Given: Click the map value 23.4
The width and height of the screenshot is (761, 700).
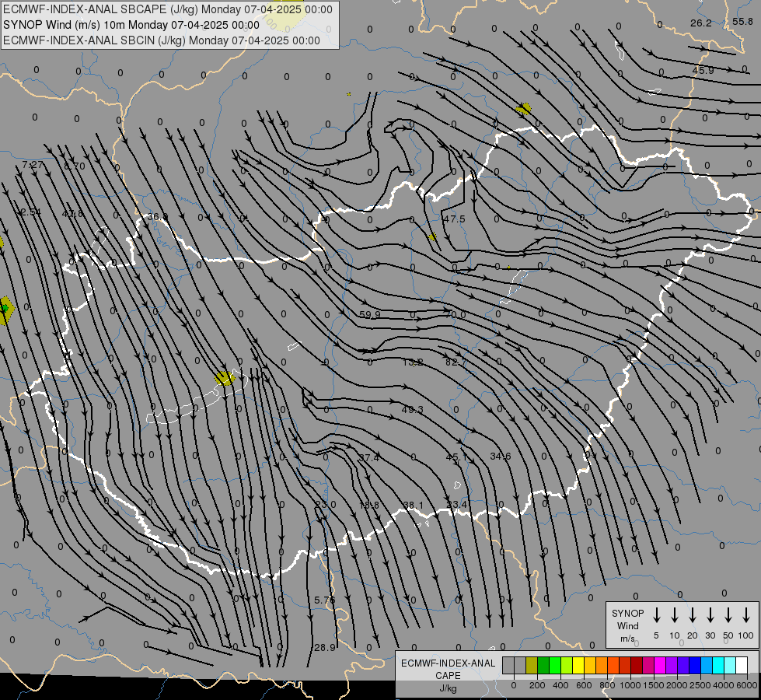Looking at the screenshot, I should (457, 504).
